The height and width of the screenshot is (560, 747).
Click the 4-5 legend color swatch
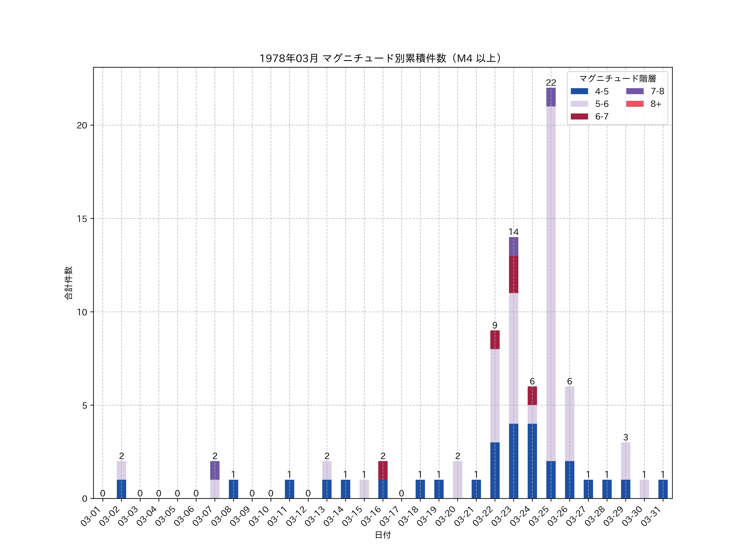(x=579, y=91)
